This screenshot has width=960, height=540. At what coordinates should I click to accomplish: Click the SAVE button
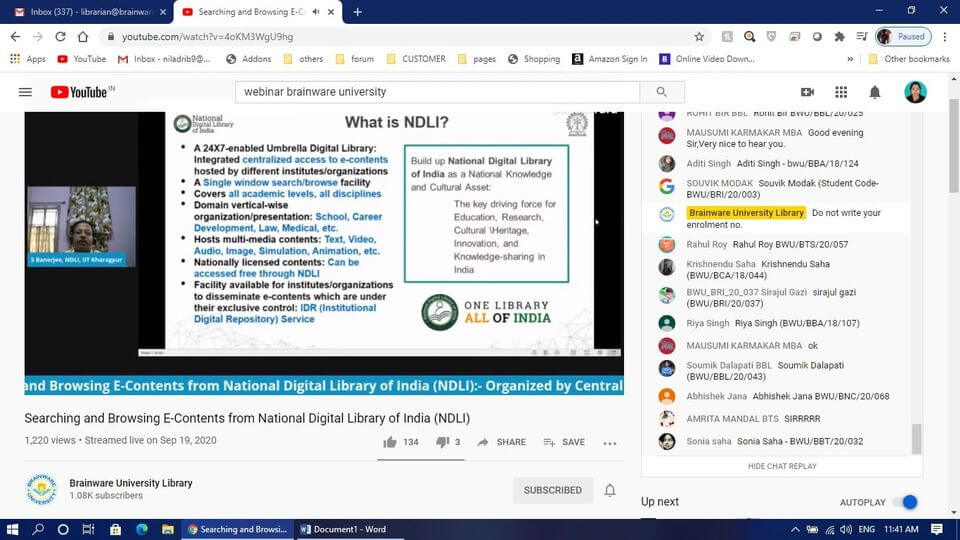point(564,442)
